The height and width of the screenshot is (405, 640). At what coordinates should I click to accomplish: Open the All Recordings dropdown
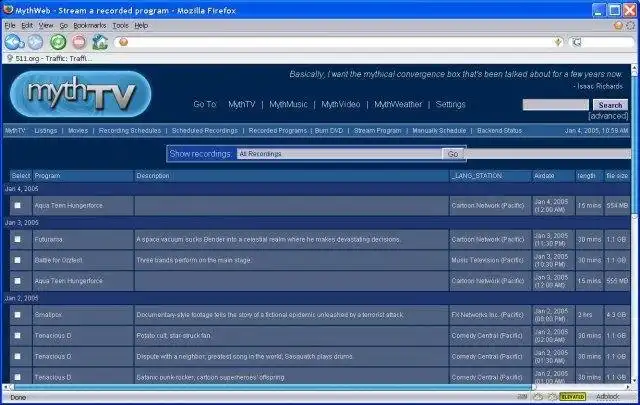[339, 154]
